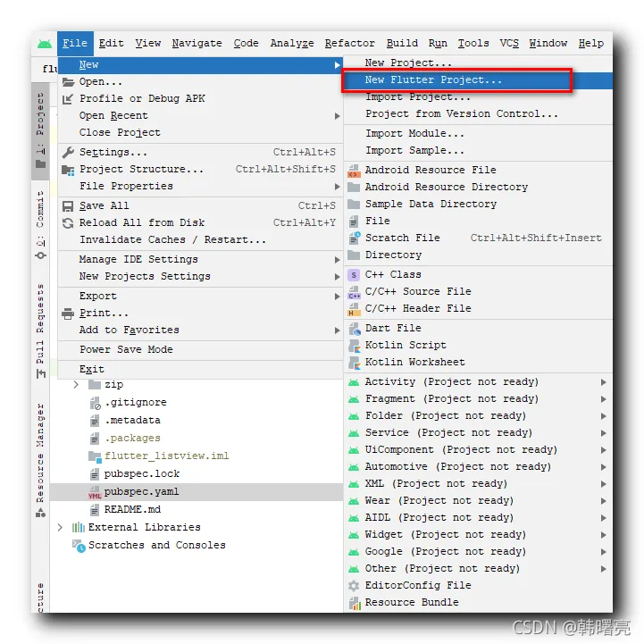Click the C/C++ Source File icon

(354, 292)
